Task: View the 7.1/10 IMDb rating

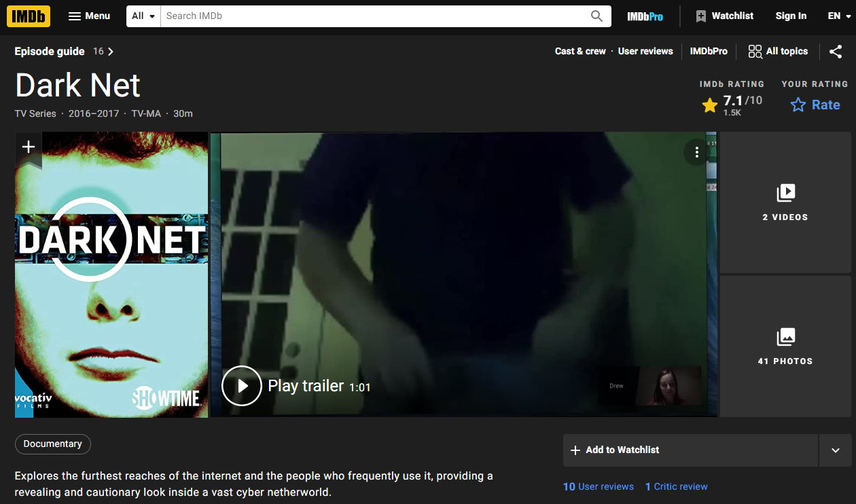Action: pos(732,105)
